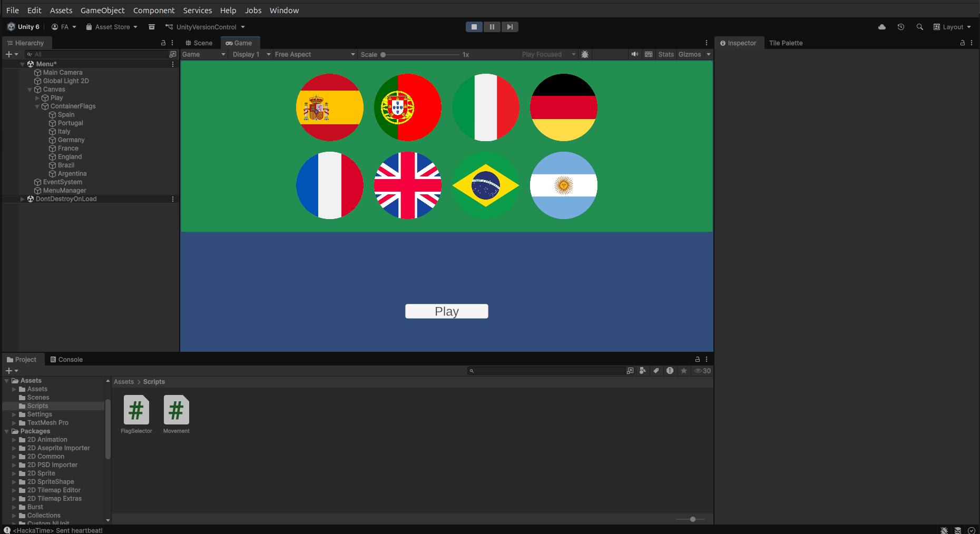This screenshot has width=980, height=534.
Task: Lock the Inspector panel
Action: (x=962, y=43)
